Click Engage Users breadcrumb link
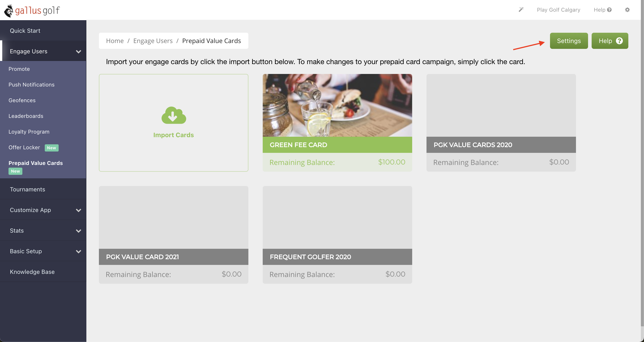644x342 pixels. 153,41
